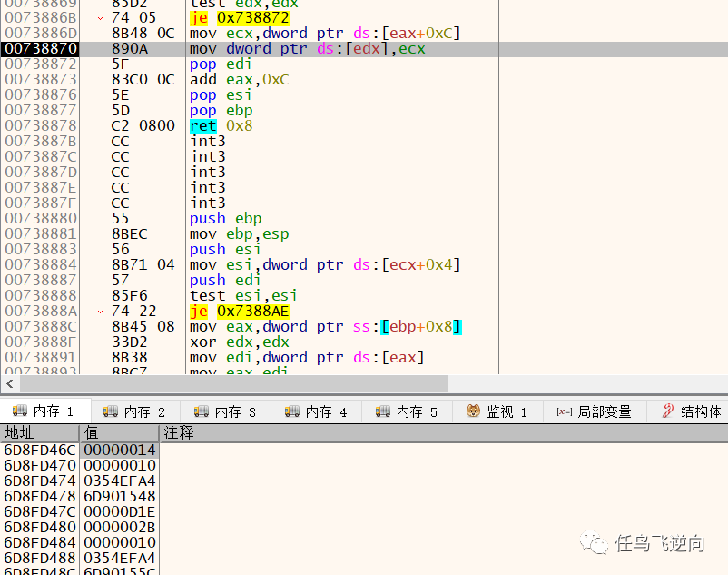Viewport: 728px width, 575px height.
Task: Select pop ebp instruction at 00738877
Action: pyautogui.click(x=221, y=111)
